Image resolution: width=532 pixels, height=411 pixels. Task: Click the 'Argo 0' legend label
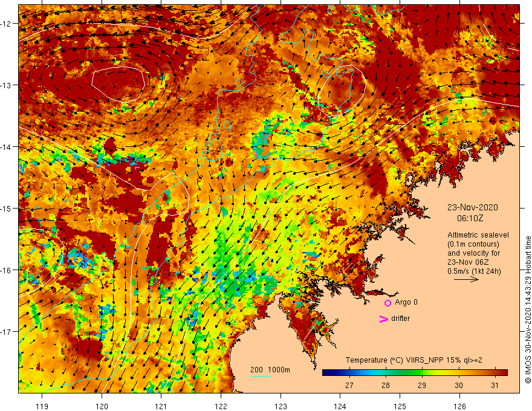[x=406, y=302]
